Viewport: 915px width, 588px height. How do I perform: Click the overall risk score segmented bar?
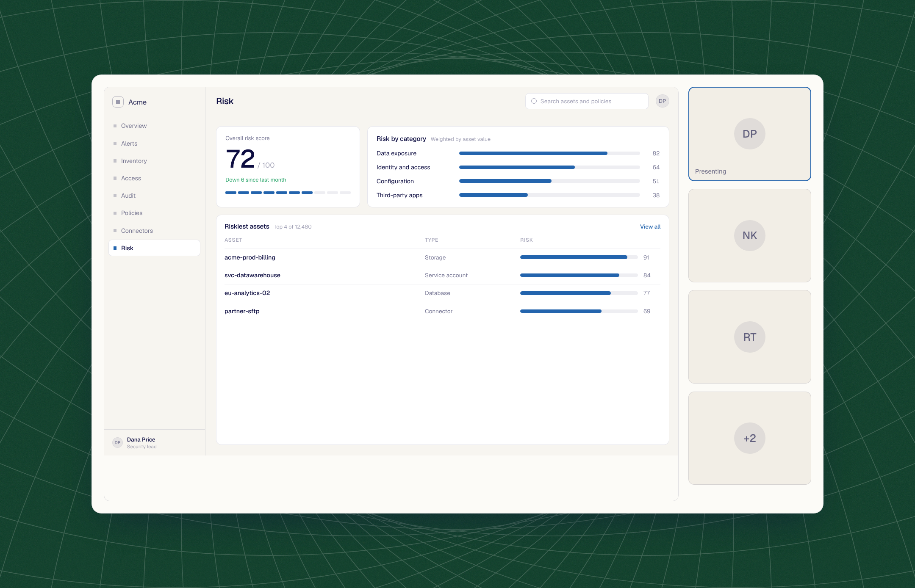click(288, 193)
